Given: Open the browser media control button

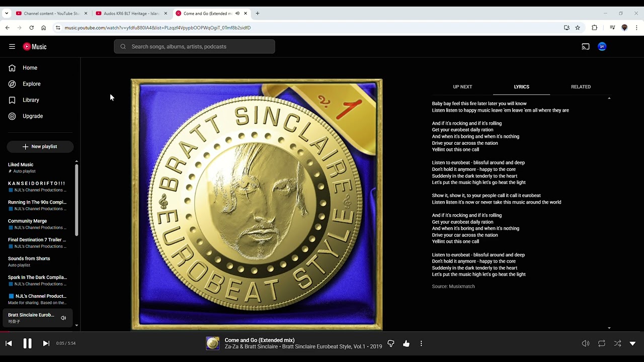Looking at the screenshot, I should [x=612, y=28].
